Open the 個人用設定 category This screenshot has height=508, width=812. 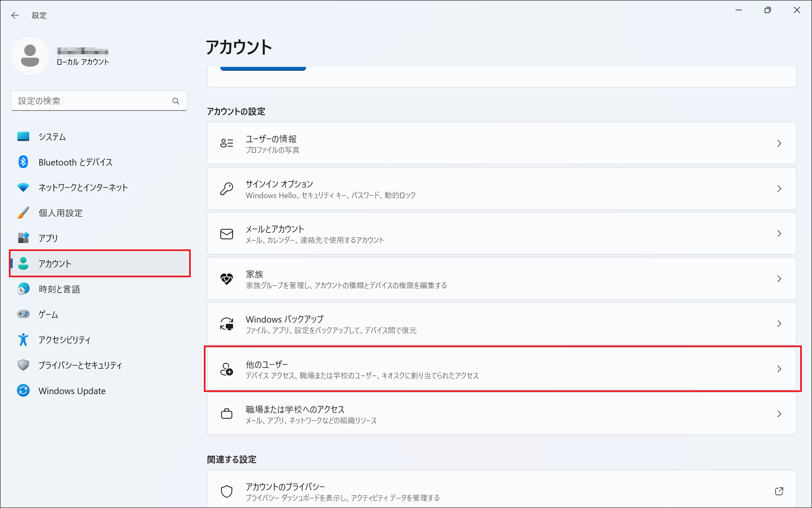[x=60, y=213]
